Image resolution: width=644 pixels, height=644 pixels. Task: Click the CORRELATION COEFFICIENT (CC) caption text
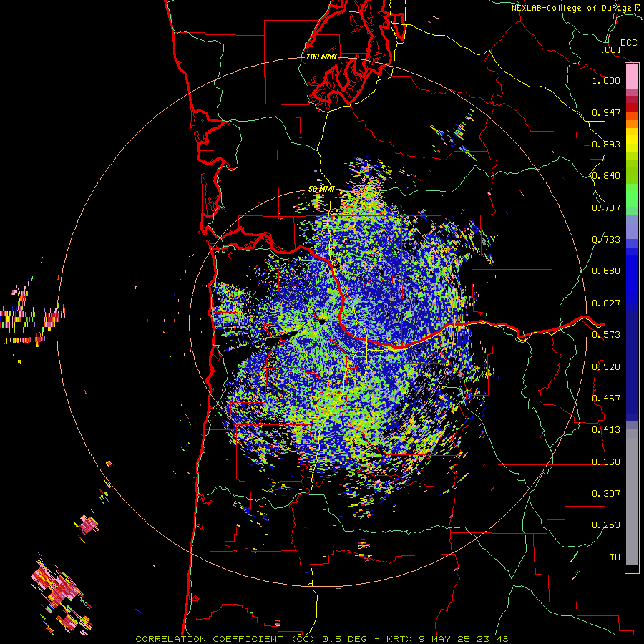click(x=225, y=639)
